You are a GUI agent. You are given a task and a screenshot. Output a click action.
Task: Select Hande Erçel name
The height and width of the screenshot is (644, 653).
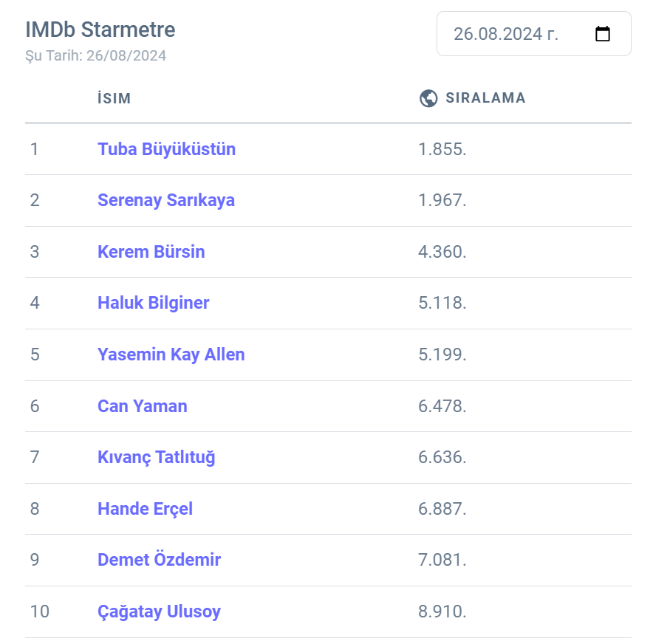(x=145, y=509)
